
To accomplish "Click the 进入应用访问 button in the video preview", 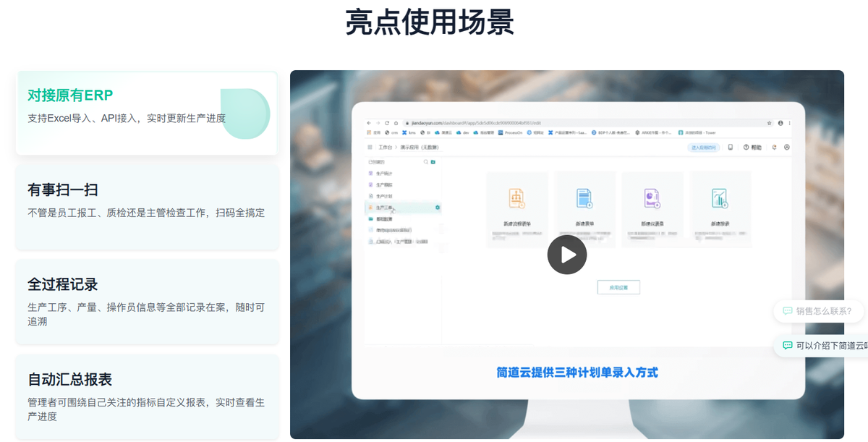I will (x=704, y=147).
